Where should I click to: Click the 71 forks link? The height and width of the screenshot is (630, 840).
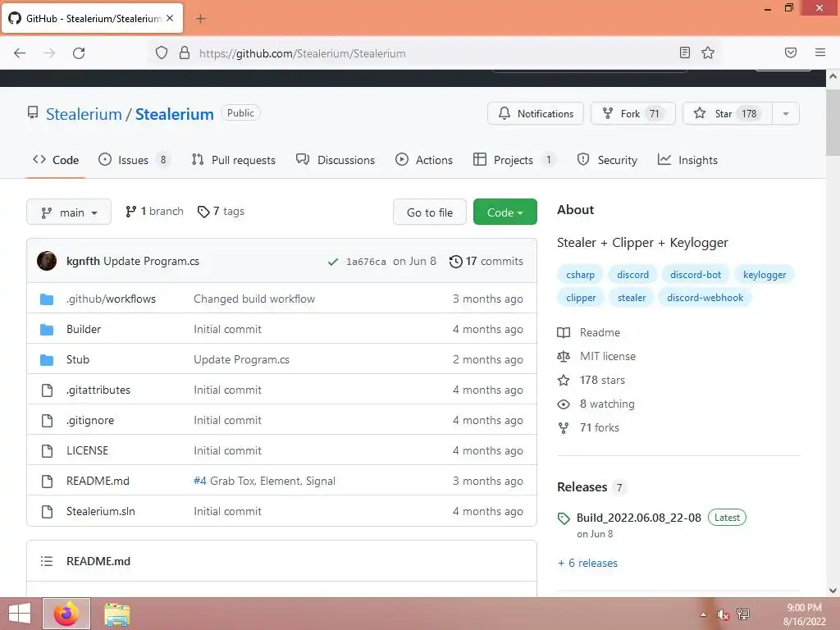click(x=600, y=427)
